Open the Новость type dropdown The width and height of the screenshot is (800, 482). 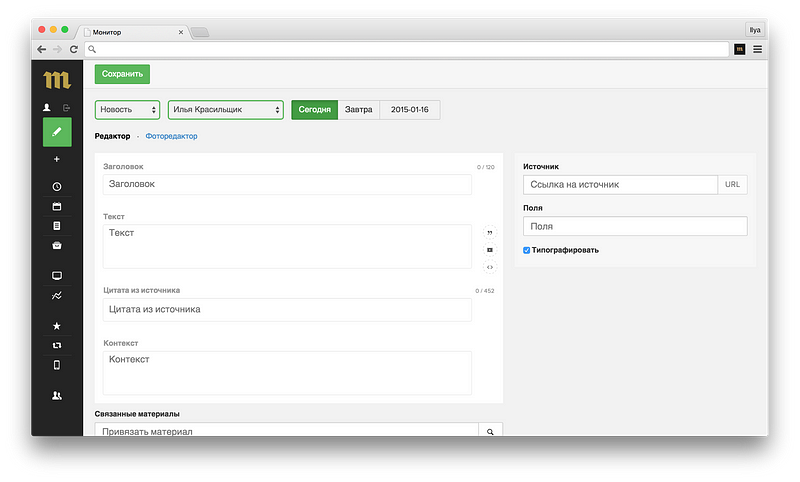[128, 110]
